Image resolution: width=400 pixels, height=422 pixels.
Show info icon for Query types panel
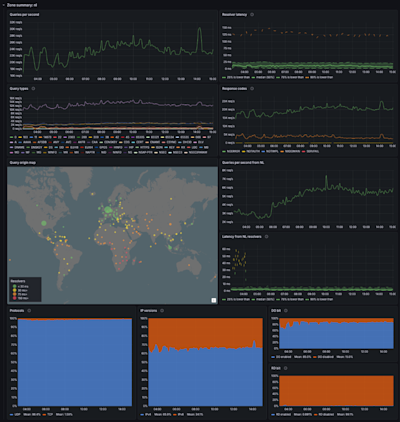pyautogui.click(x=33, y=89)
